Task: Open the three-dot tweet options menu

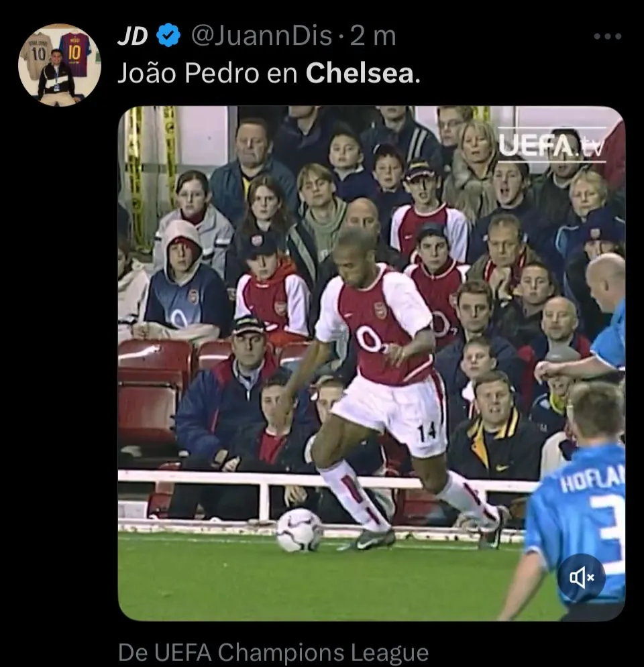Action: pyautogui.click(x=607, y=37)
